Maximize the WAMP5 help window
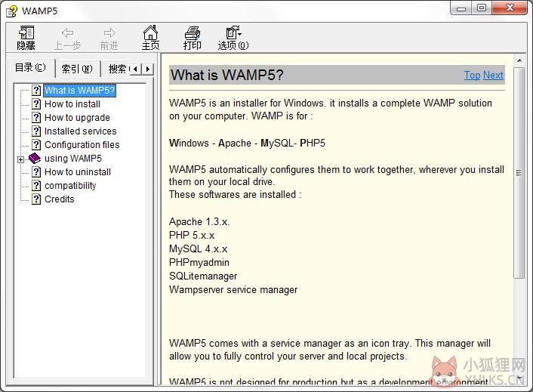The image size is (533, 392). pyautogui.click(x=482, y=8)
